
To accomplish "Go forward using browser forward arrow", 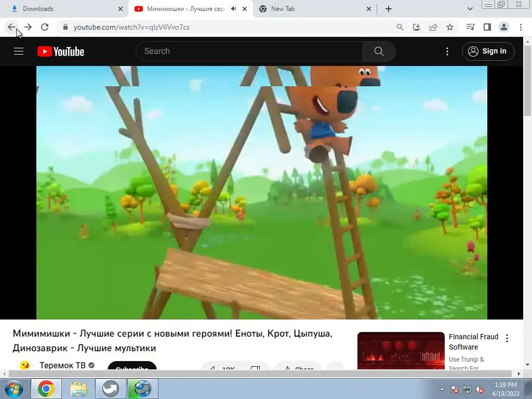I will click(28, 27).
